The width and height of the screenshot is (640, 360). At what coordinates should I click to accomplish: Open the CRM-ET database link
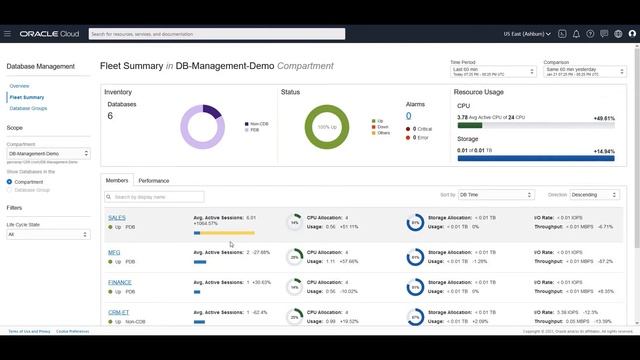[x=118, y=312]
